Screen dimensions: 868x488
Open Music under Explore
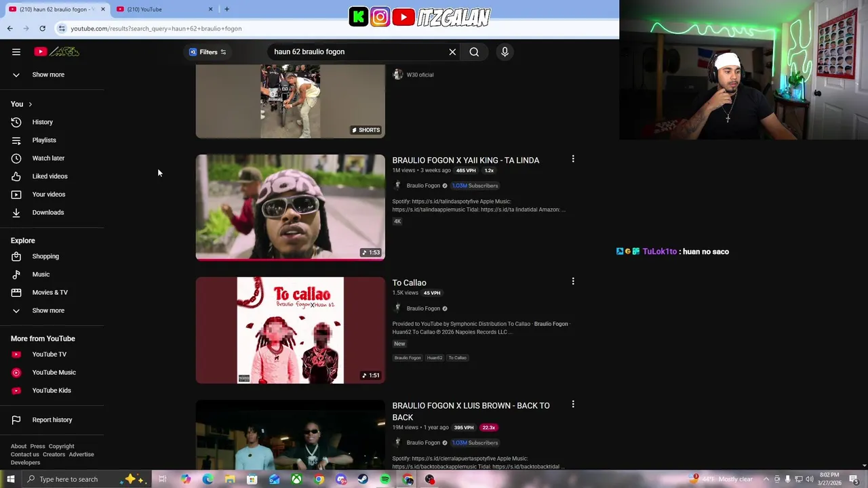(41, 274)
